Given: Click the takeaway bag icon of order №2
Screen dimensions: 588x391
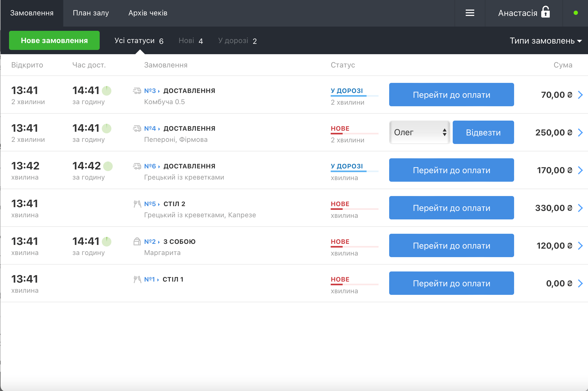Looking at the screenshot, I should [137, 241].
